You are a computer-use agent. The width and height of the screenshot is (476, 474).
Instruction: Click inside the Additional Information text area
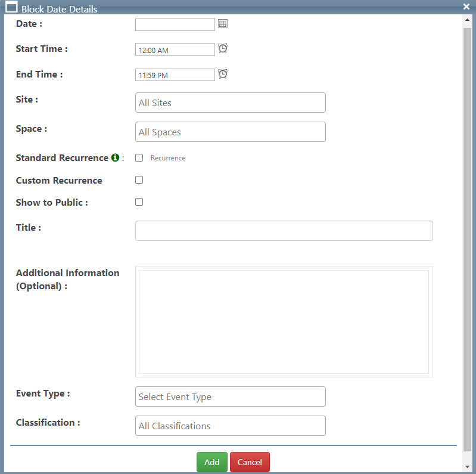point(284,322)
